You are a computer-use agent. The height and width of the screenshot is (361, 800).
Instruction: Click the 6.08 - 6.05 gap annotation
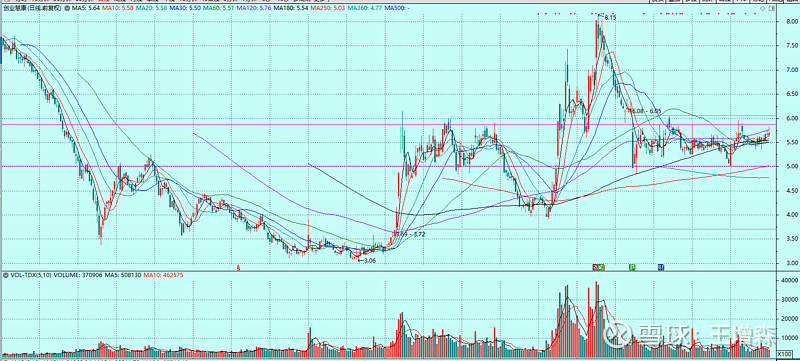point(647,110)
